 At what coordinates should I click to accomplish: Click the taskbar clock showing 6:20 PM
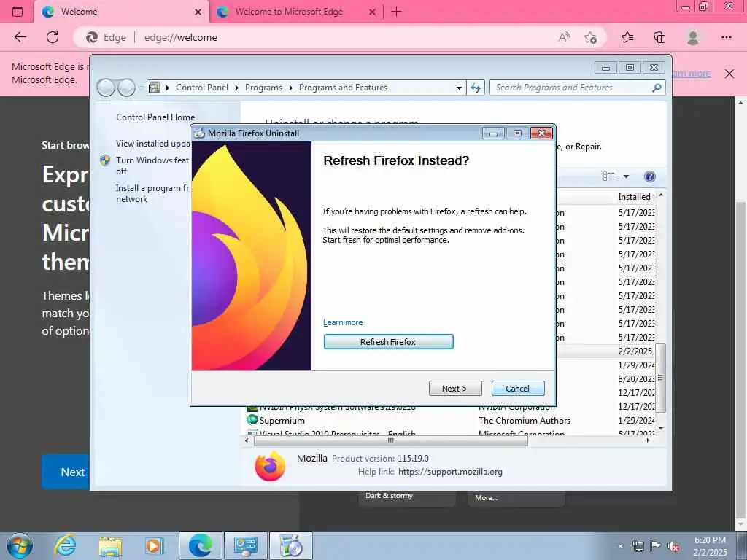pos(710,546)
